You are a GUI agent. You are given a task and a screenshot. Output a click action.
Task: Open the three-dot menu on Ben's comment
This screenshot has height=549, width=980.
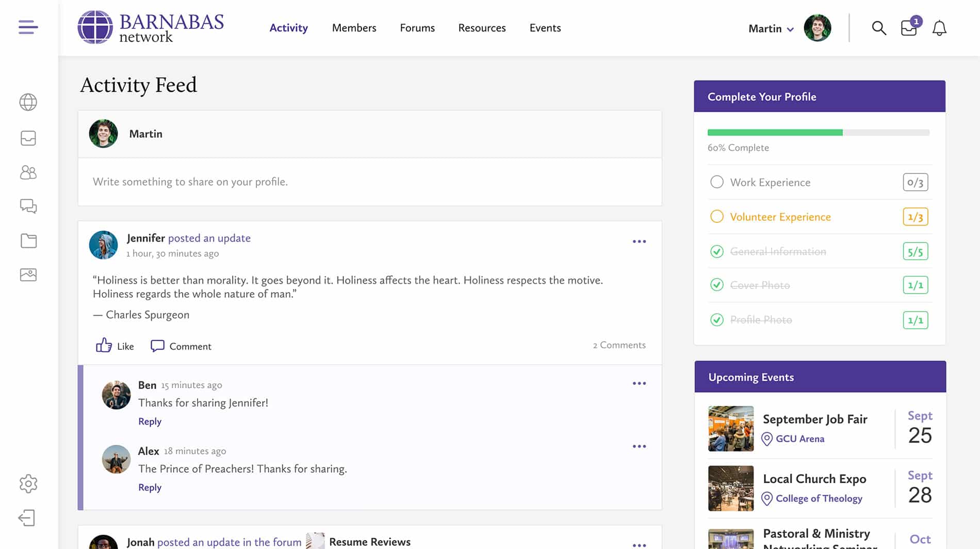coord(639,383)
